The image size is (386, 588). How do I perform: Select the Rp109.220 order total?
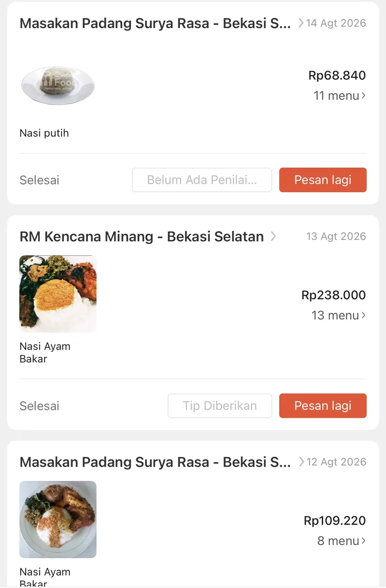(335, 520)
